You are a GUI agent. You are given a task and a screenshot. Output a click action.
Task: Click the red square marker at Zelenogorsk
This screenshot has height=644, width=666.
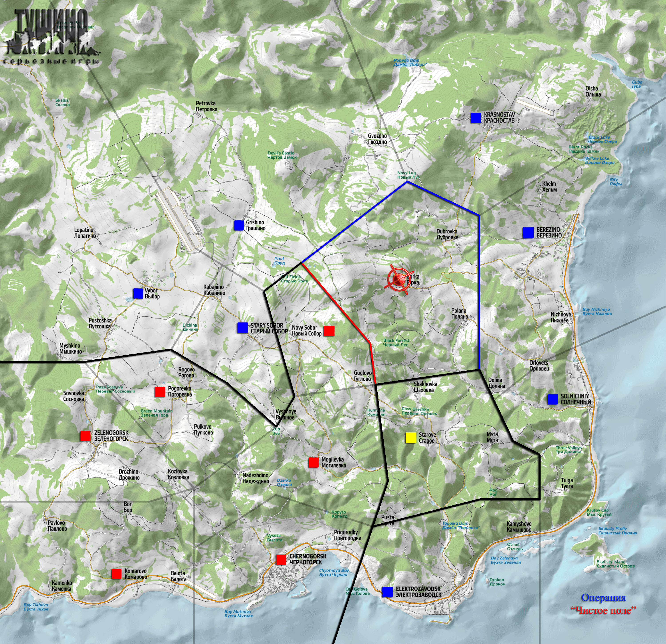point(85,436)
